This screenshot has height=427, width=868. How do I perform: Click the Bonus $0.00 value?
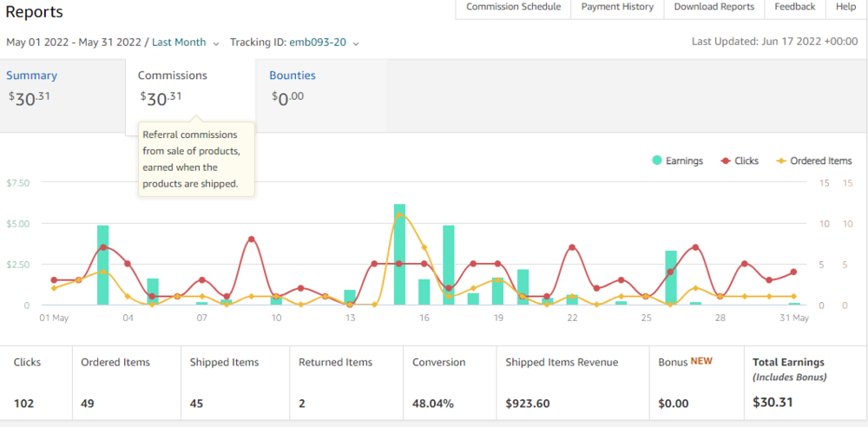(674, 404)
